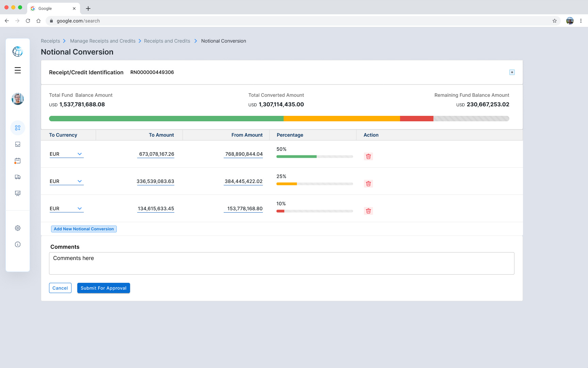Open the inbox icon in sidebar
This screenshot has width=588, height=368.
tap(18, 144)
